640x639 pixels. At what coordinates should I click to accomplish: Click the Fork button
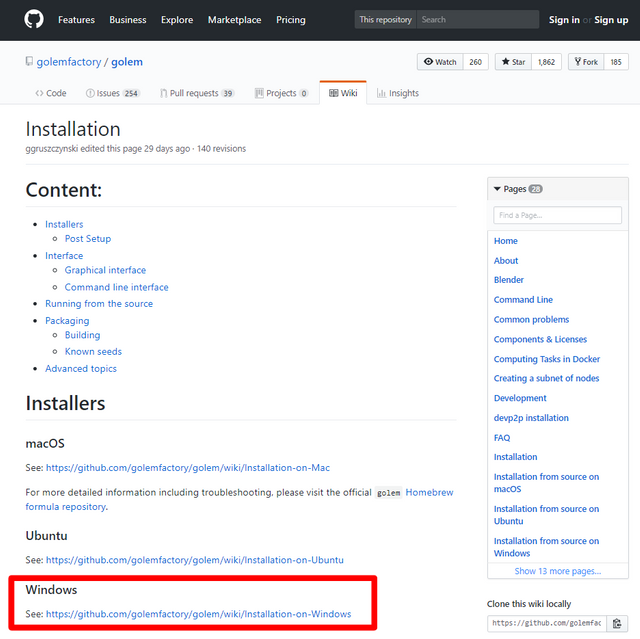[586, 62]
